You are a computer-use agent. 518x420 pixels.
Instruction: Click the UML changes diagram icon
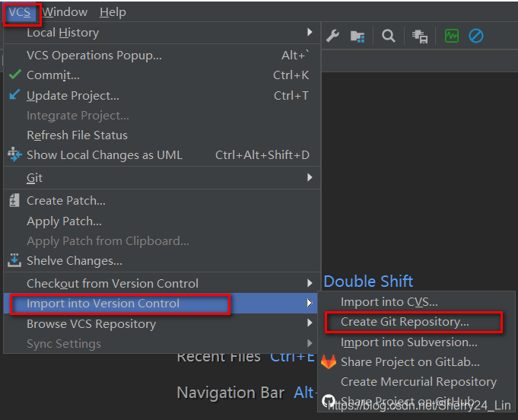14,154
